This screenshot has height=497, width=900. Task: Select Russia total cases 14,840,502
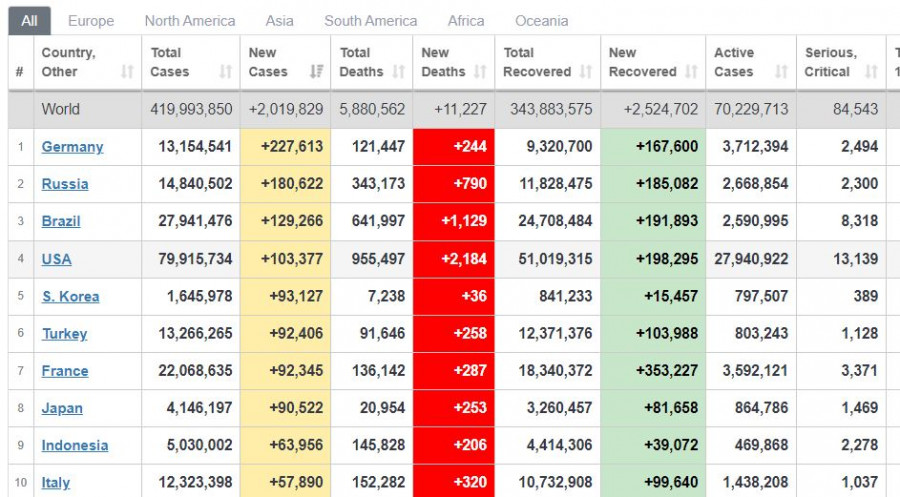coord(195,184)
